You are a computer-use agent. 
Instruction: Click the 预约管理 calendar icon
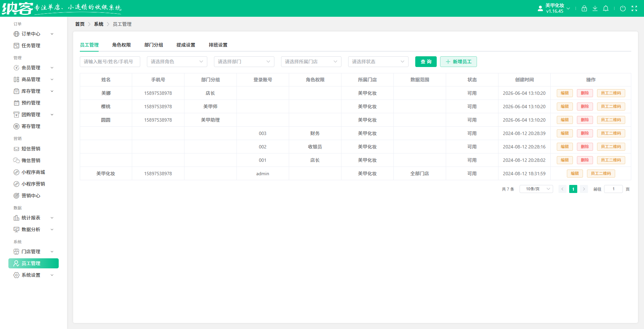coord(16,103)
